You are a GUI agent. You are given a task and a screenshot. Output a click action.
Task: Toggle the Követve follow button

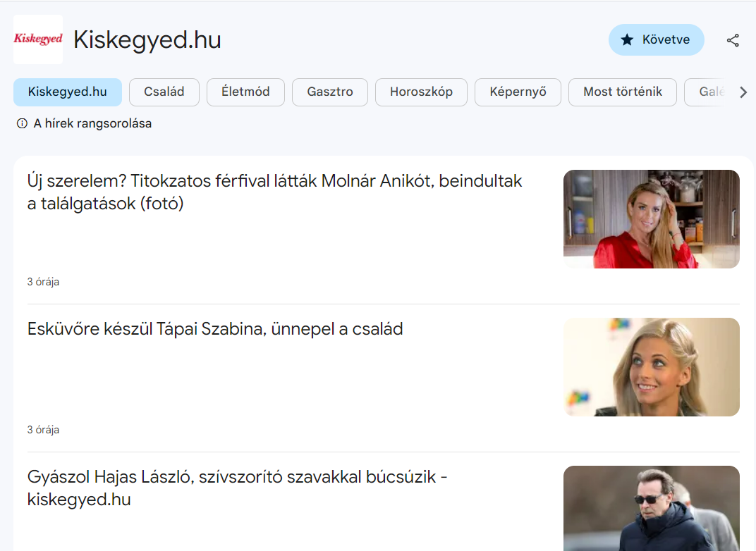point(656,40)
